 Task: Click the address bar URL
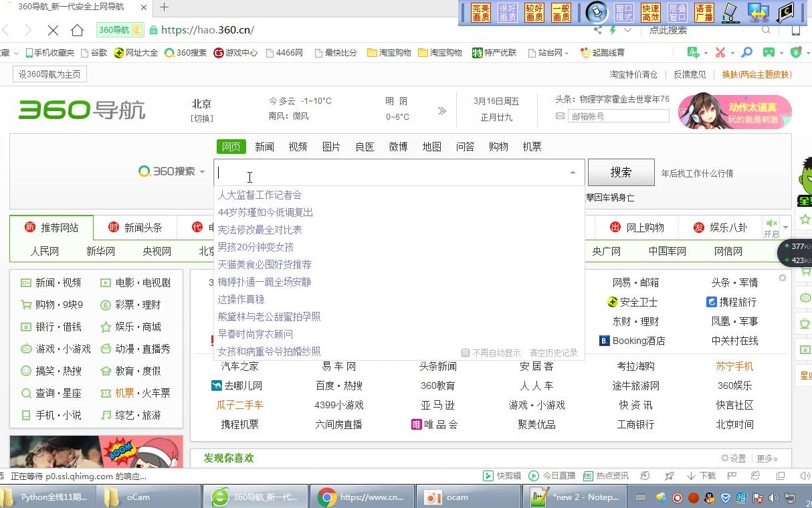(x=207, y=30)
